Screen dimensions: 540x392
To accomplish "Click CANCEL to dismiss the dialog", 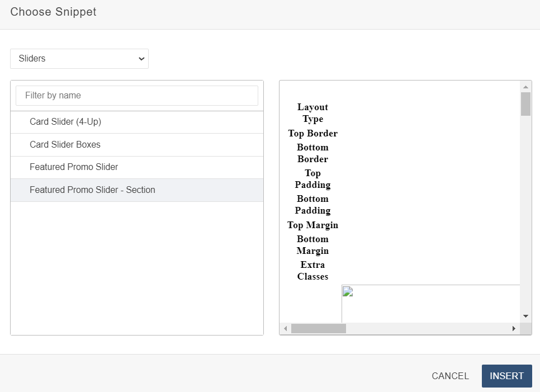I will pyautogui.click(x=450, y=376).
